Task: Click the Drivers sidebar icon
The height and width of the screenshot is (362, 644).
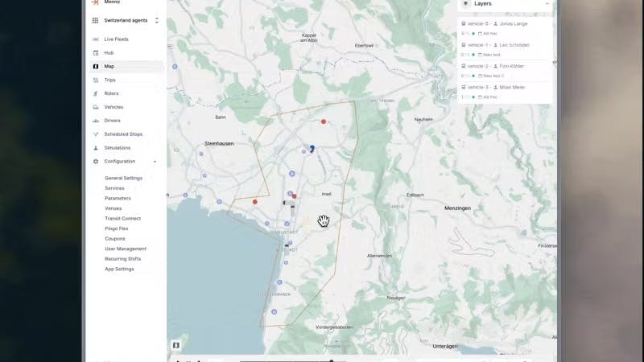Action: [96, 121]
